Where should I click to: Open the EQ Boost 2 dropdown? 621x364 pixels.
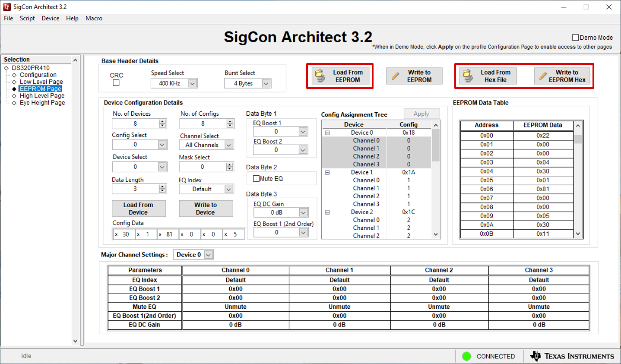[x=303, y=150]
